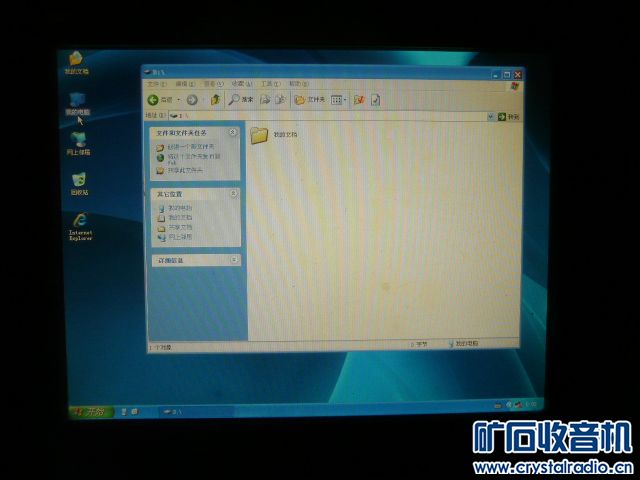The height and width of the screenshot is (480, 640).
Task: Click the second quick launch taskbar icon
Action: [134, 412]
